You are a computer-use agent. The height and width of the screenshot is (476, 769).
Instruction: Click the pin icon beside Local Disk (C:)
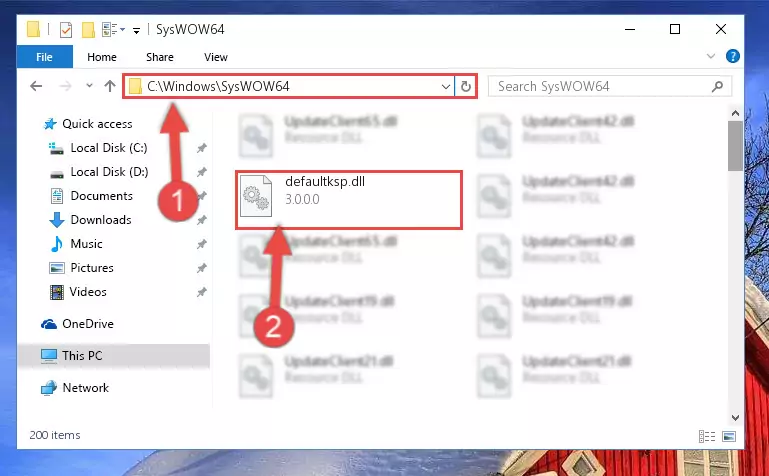click(x=202, y=148)
